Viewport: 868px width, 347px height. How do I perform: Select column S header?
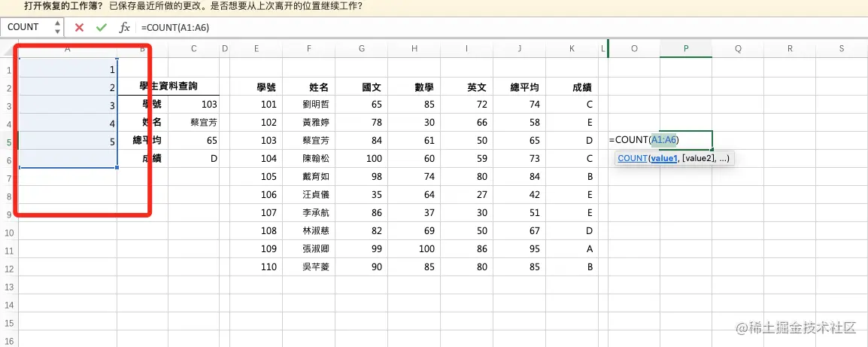pyautogui.click(x=842, y=49)
